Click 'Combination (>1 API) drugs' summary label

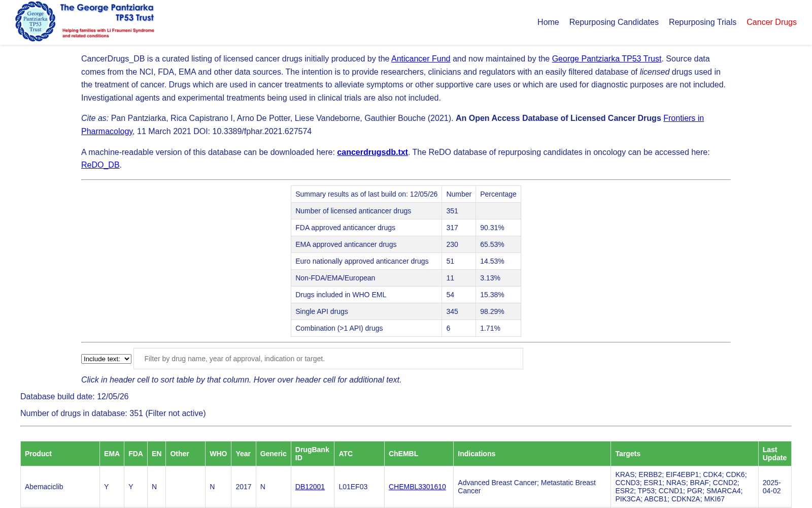(339, 328)
